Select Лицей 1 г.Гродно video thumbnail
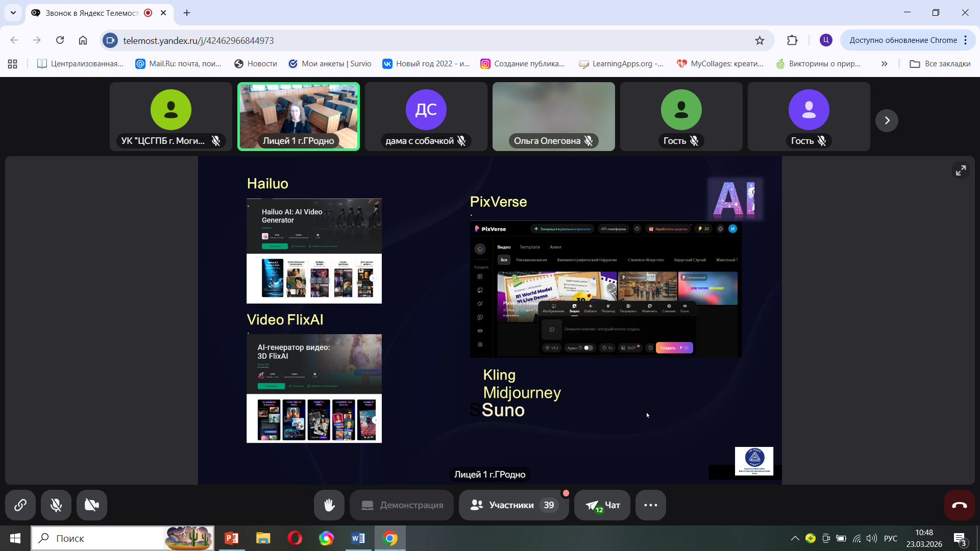980x551 pixels. (299, 116)
